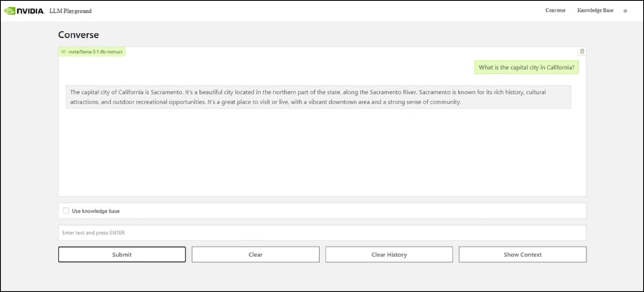Click the model icon beside meta/llama-3.1-8b-instruct
Screen dimensions: 644x292
[x=64, y=51]
